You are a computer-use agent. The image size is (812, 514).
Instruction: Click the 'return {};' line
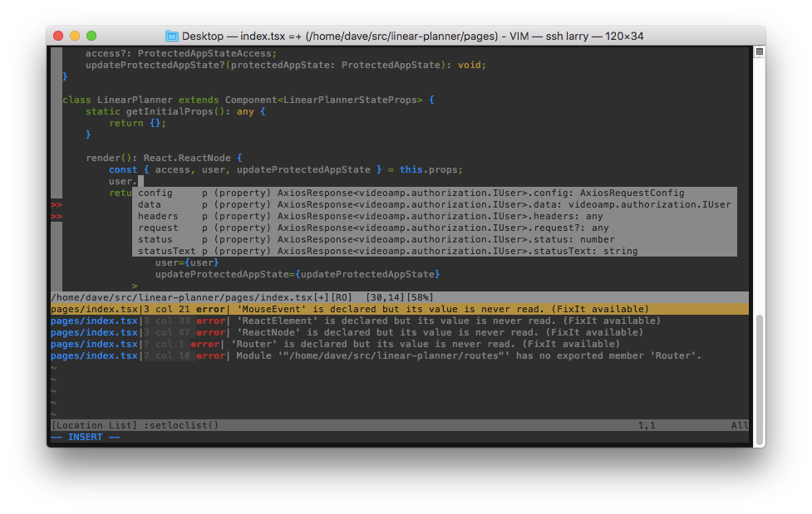[x=137, y=123]
